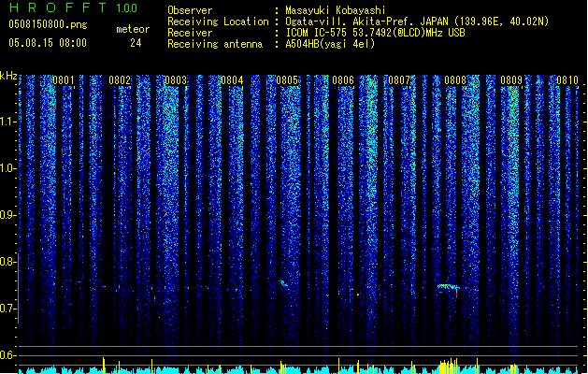Click the 'Receiving antenna' field label
Viewport: 588px width, 374px height.
coord(215,44)
